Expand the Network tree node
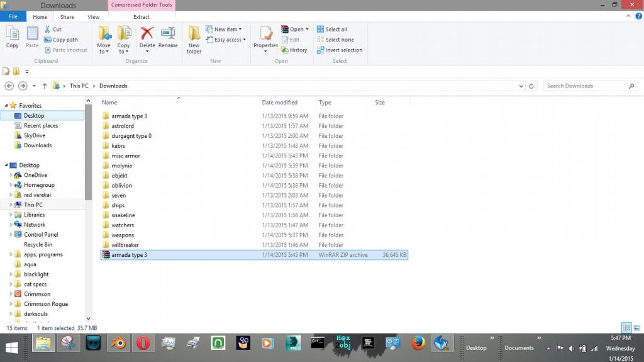The image size is (644, 362). tap(11, 225)
